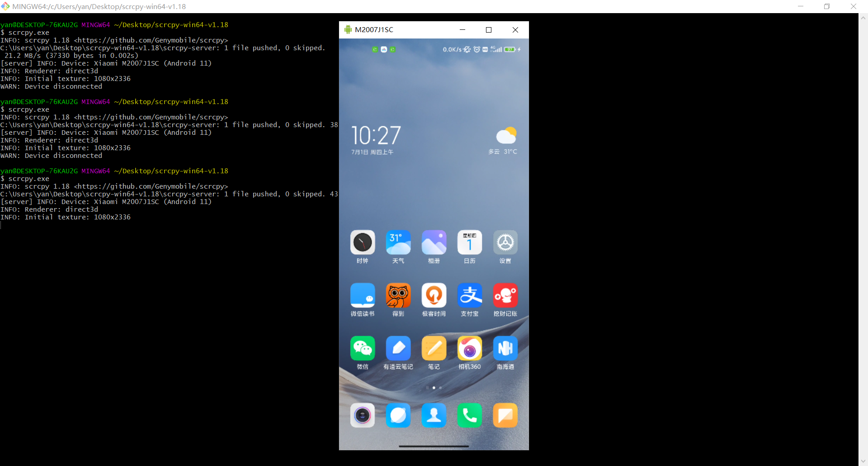Open the owl icon app (得到)
Image resolution: width=868 pixels, height=466 pixels.
click(398, 296)
